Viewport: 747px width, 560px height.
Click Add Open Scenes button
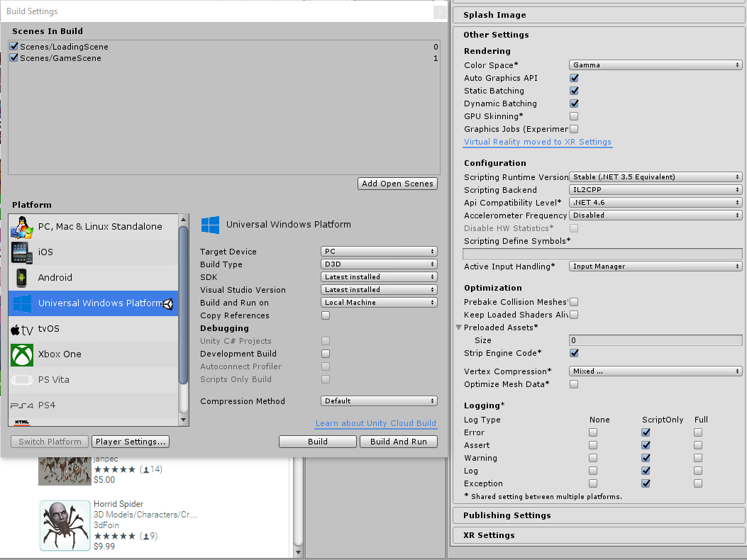pyautogui.click(x=397, y=184)
